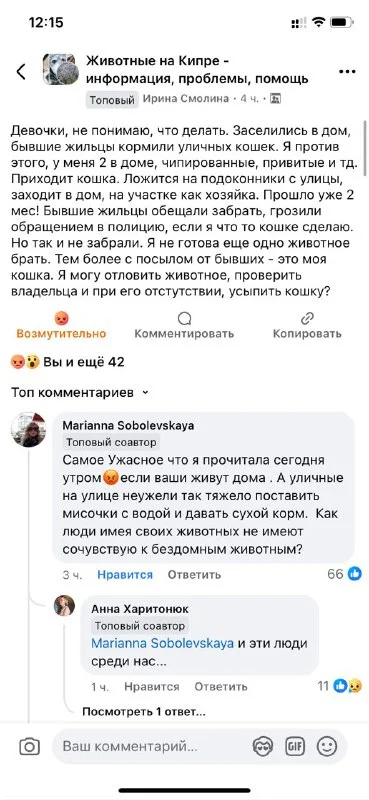The width and height of the screenshot is (369, 800).
Task: Open the emoji smiley picker
Action: coord(327,747)
